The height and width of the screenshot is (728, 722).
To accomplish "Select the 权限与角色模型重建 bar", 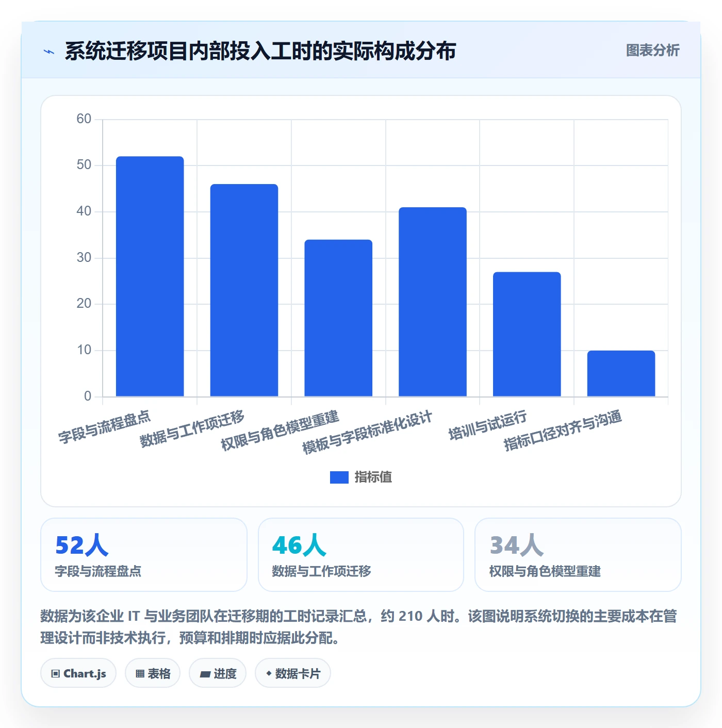I will click(x=338, y=318).
